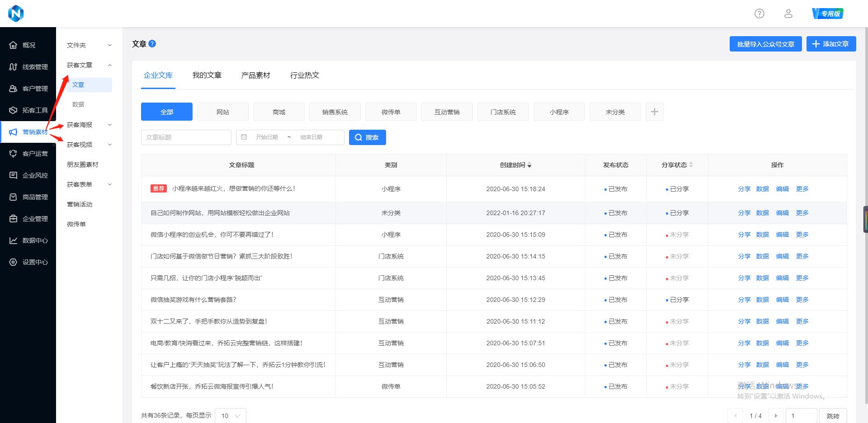This screenshot has height=423, width=868.
Task: Switch to the 行业热文 tab
Action: coord(304,75)
